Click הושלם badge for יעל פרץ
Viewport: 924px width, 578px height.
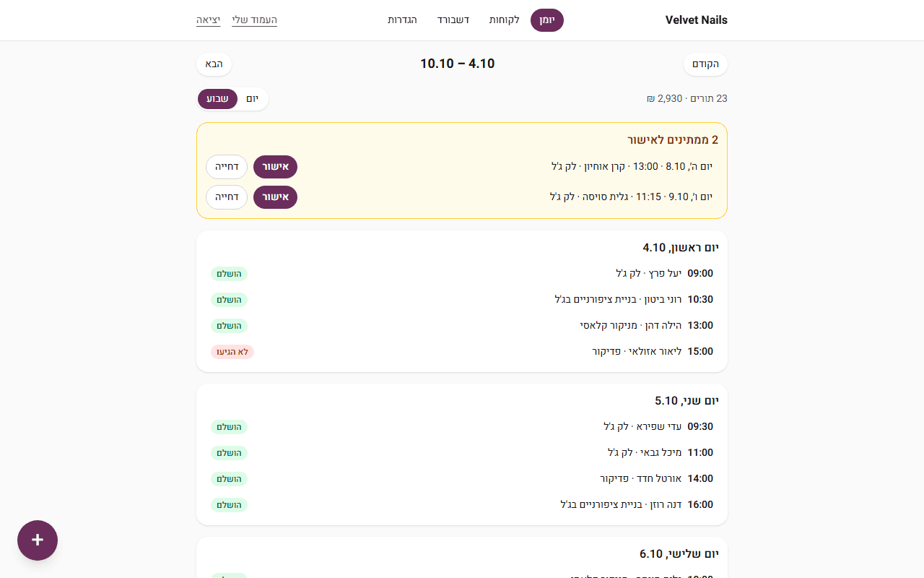click(x=229, y=274)
